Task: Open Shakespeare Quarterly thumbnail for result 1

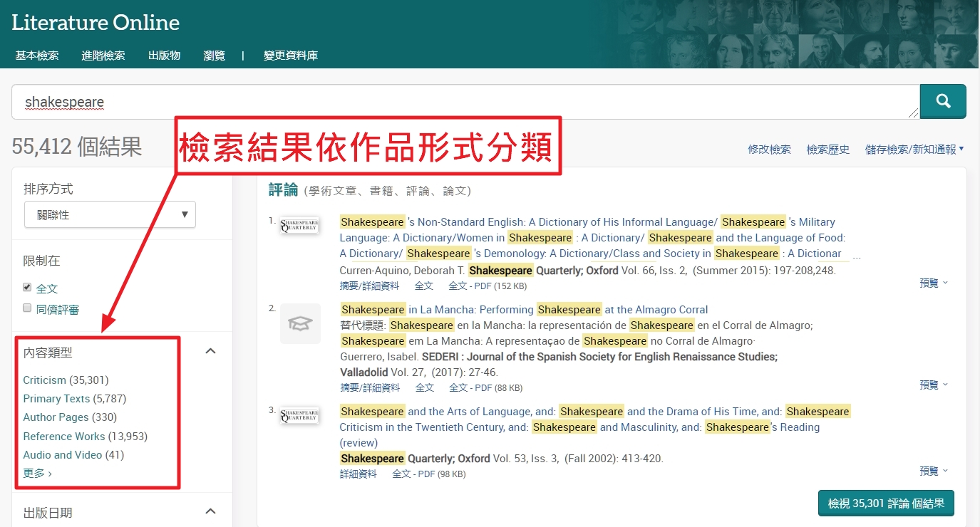Action: point(299,226)
